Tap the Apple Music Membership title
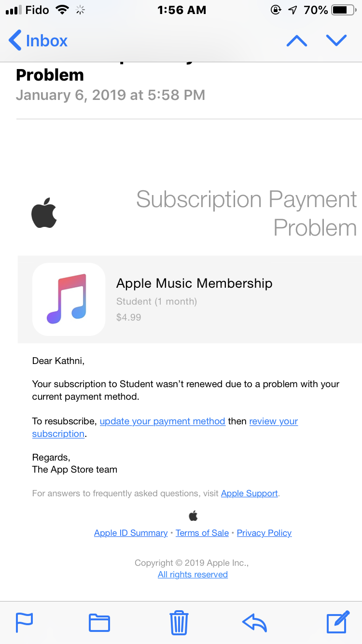 click(194, 283)
